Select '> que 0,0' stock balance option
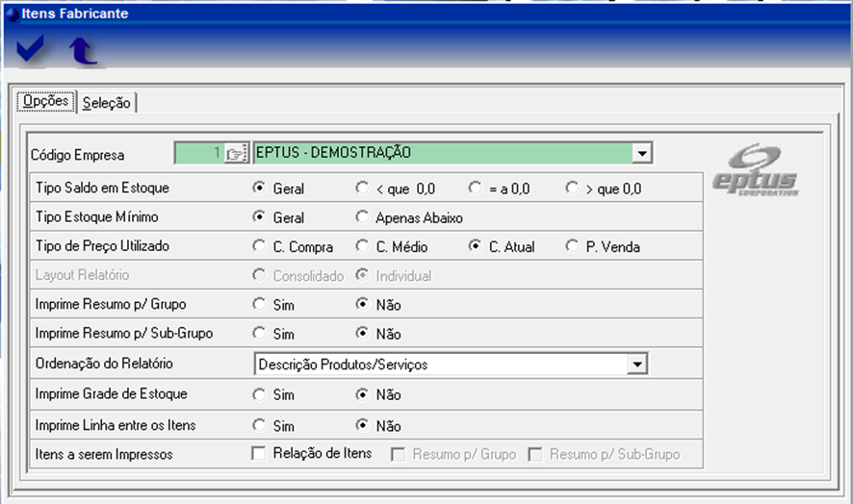Viewport: 853px width, 504px height. (x=572, y=189)
